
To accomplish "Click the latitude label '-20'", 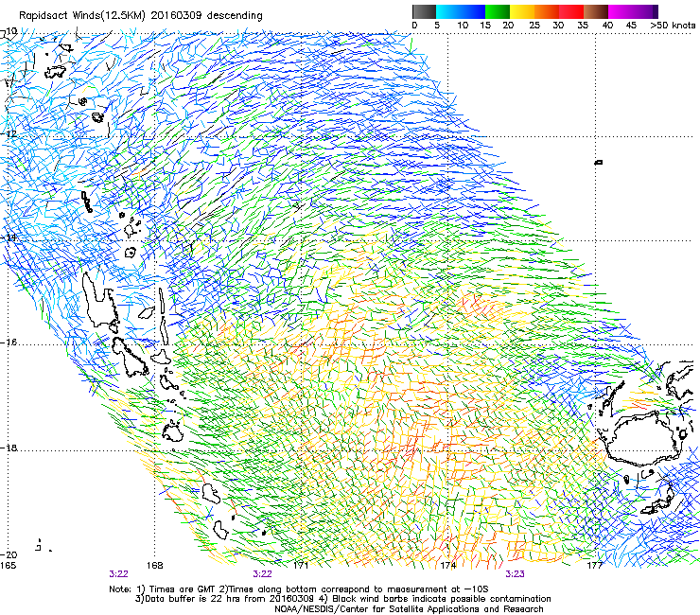I will point(9,554).
